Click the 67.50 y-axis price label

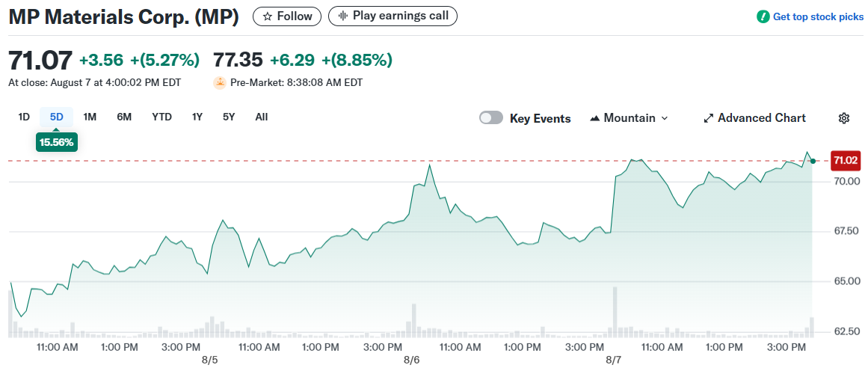click(846, 231)
